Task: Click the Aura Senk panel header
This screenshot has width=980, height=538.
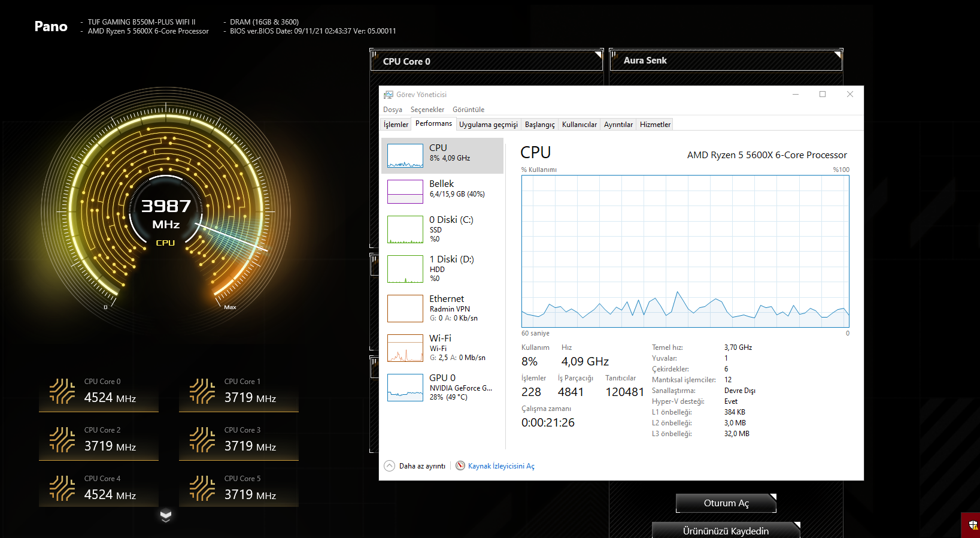Action: (726, 61)
